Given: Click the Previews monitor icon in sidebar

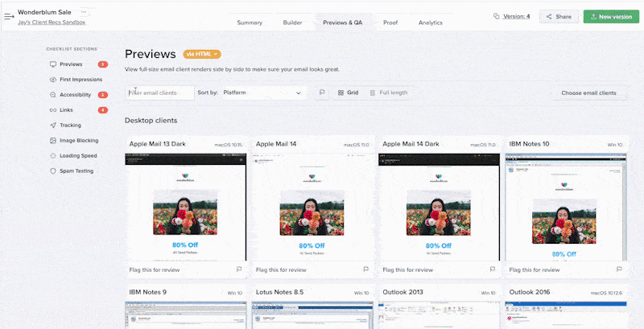Looking at the screenshot, I should pyautogui.click(x=53, y=64).
